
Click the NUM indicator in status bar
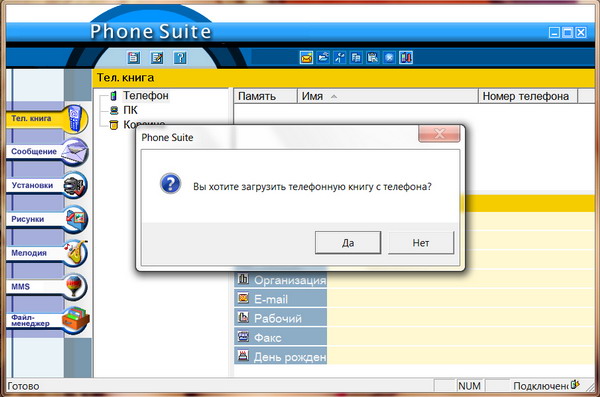click(470, 386)
